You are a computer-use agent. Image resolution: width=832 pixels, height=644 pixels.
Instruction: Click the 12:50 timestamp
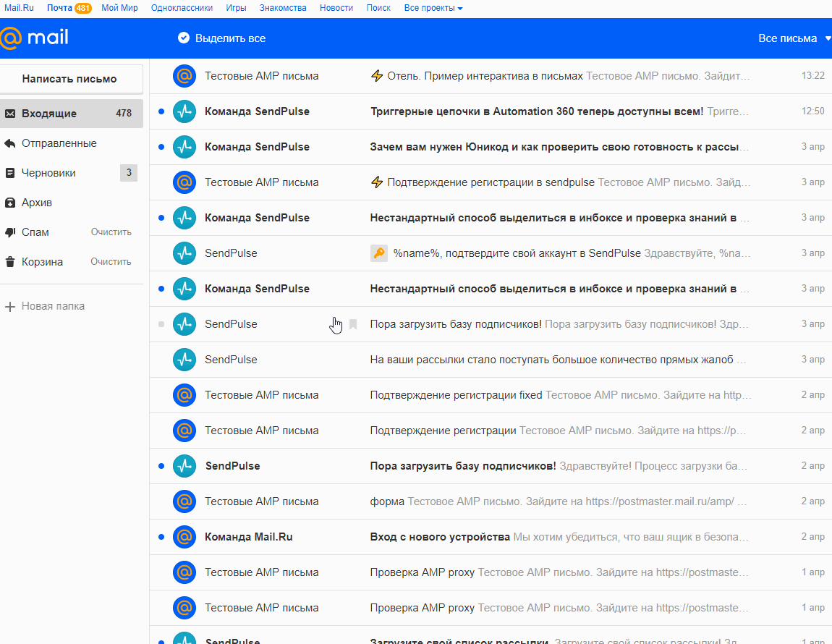pos(813,111)
